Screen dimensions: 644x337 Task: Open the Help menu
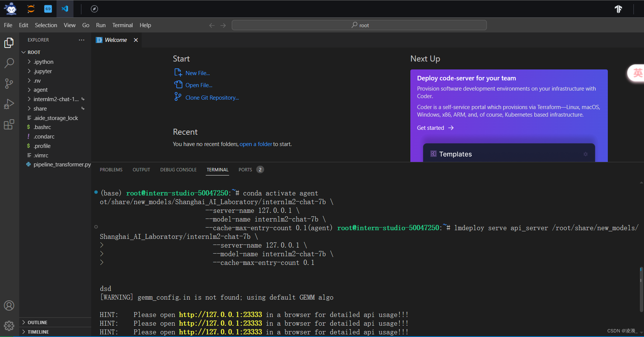145,25
